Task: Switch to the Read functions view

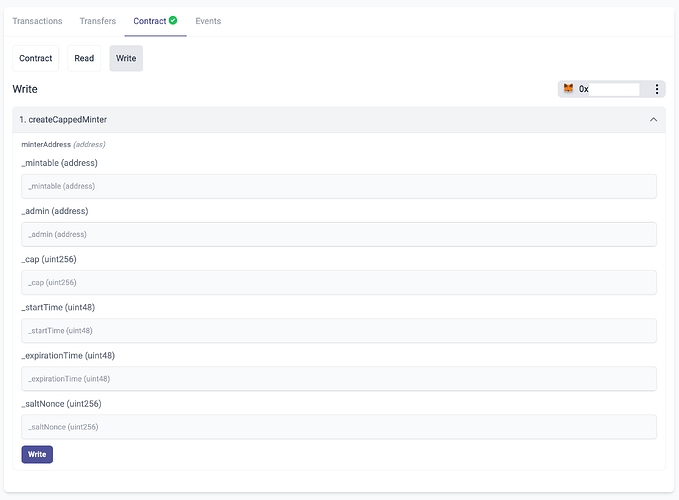Action: click(85, 58)
